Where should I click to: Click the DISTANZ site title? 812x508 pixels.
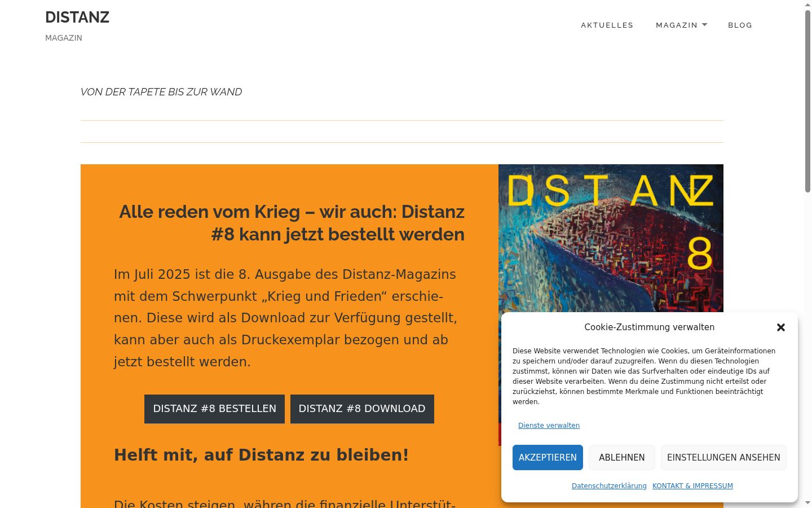(x=77, y=17)
